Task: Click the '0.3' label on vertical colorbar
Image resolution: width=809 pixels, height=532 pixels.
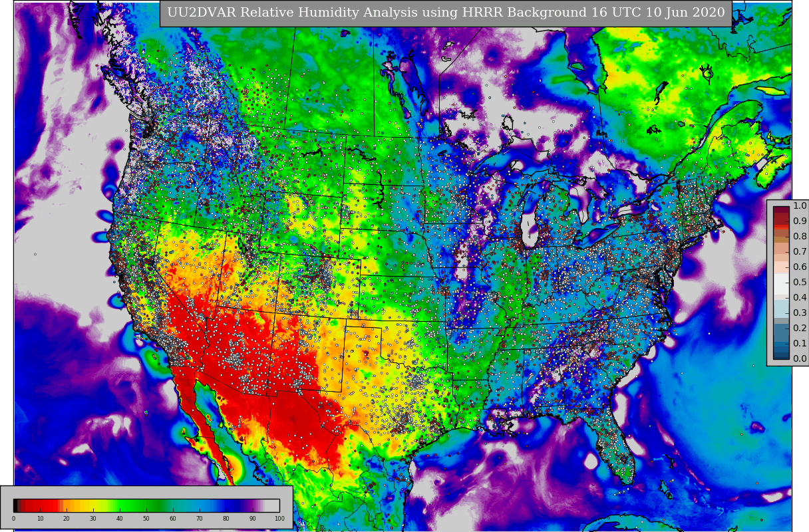Action: (x=800, y=313)
